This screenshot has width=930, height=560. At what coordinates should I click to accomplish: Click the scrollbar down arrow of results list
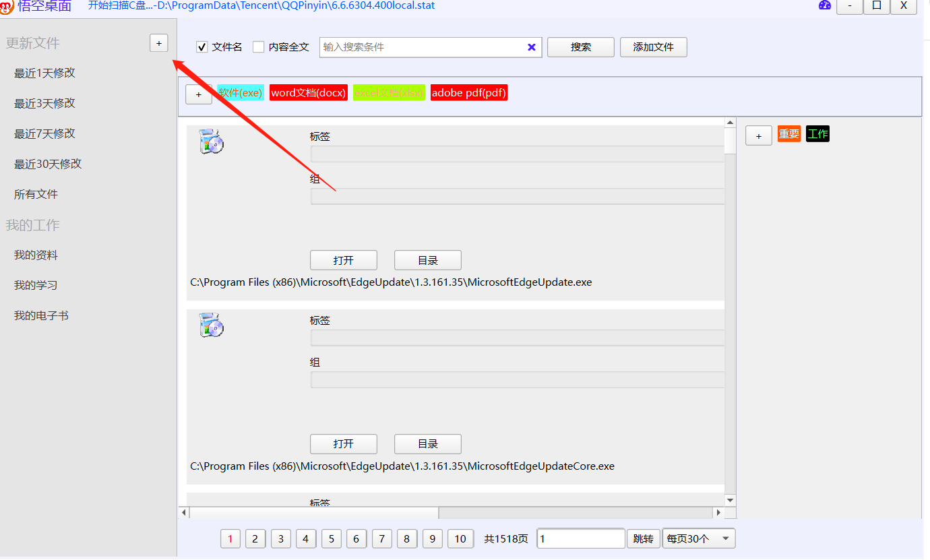click(x=730, y=500)
